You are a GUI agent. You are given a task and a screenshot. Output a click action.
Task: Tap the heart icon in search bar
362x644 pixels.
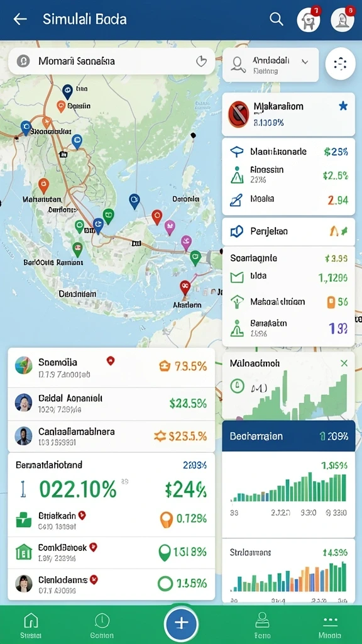tap(201, 61)
